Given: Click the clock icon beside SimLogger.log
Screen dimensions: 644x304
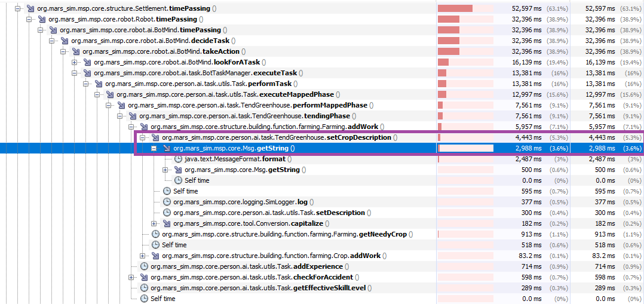Looking at the screenshot, I should 166,202.
